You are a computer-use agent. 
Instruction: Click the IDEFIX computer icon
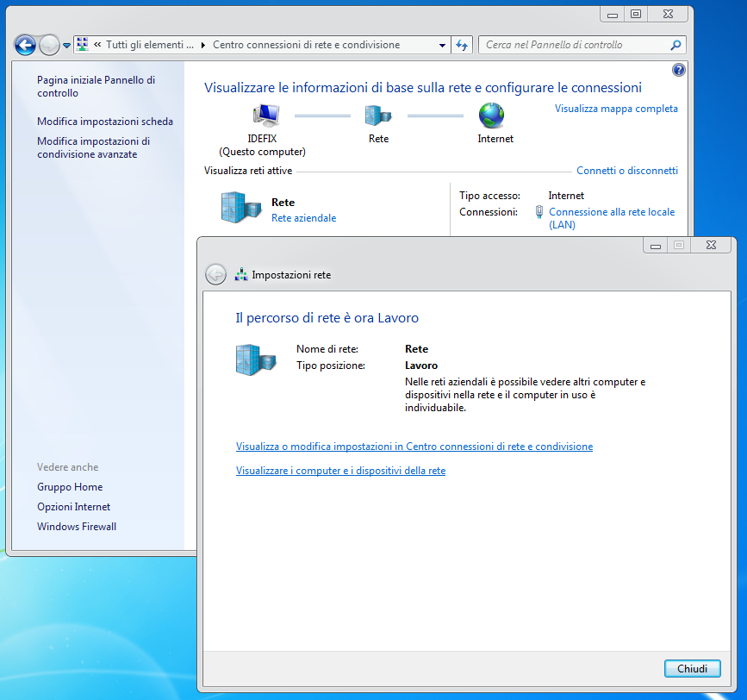(265, 116)
